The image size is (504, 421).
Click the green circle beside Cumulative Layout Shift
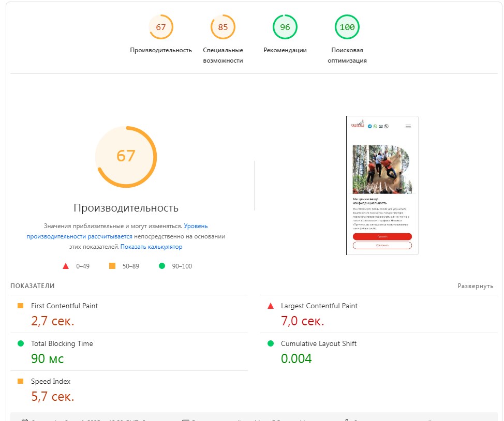(270, 344)
